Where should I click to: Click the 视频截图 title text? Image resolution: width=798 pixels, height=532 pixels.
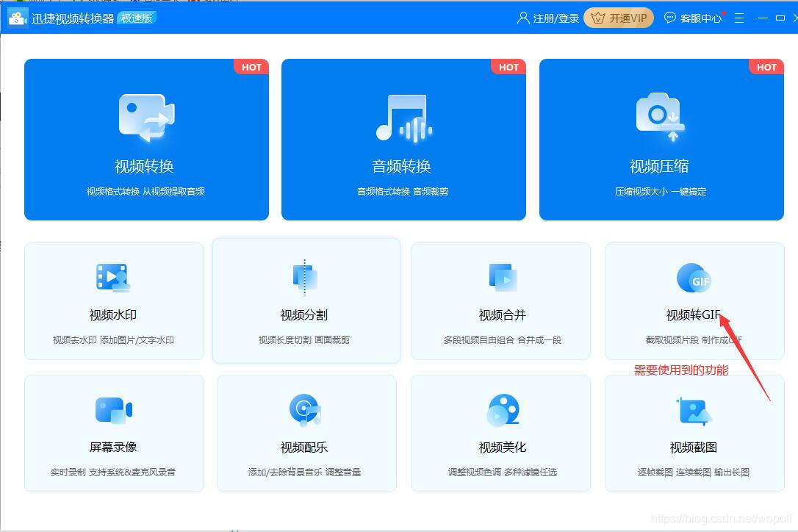[693, 447]
